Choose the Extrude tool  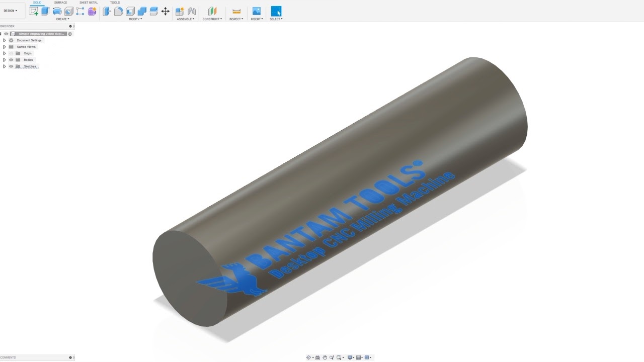click(x=45, y=11)
